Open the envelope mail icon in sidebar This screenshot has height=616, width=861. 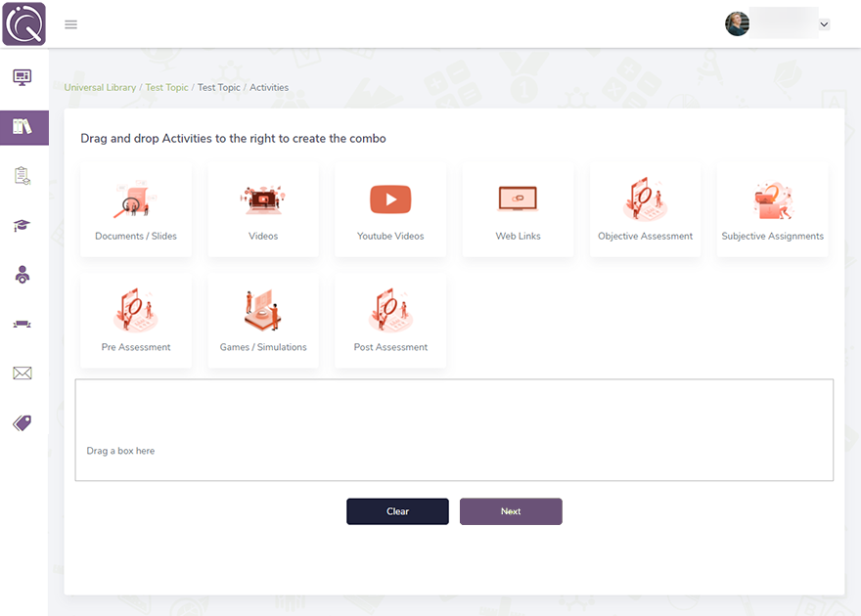click(22, 374)
